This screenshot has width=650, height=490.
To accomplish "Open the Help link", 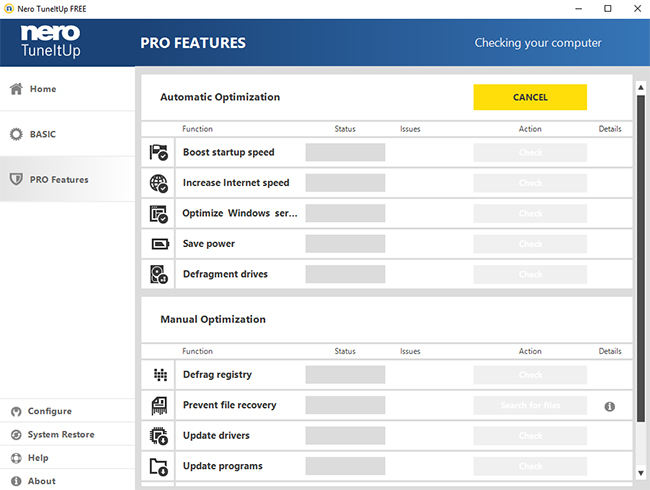I will tap(38, 458).
